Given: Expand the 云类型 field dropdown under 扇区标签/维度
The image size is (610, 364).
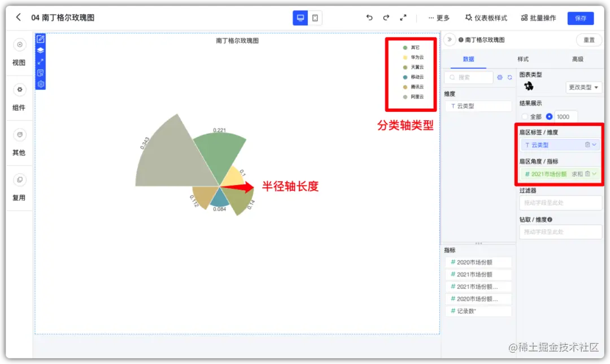Looking at the screenshot, I should tap(594, 144).
